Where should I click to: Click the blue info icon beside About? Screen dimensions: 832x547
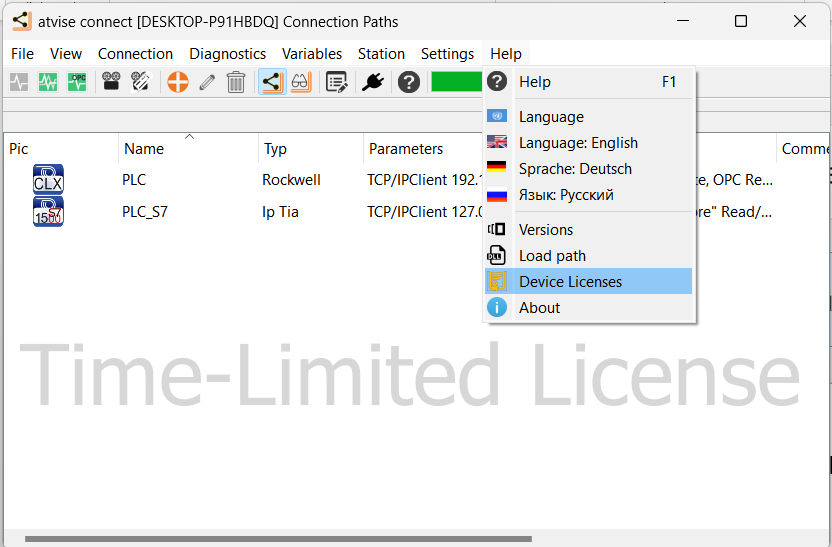497,307
